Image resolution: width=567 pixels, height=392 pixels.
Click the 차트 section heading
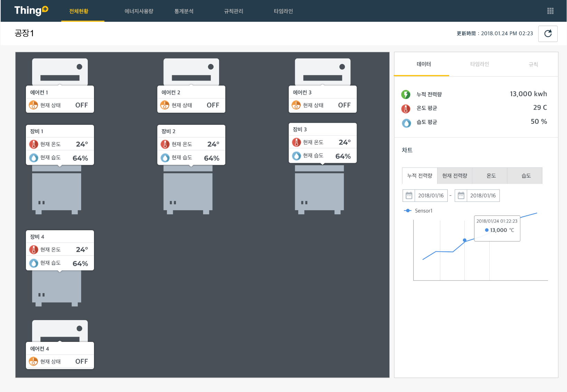(x=407, y=150)
